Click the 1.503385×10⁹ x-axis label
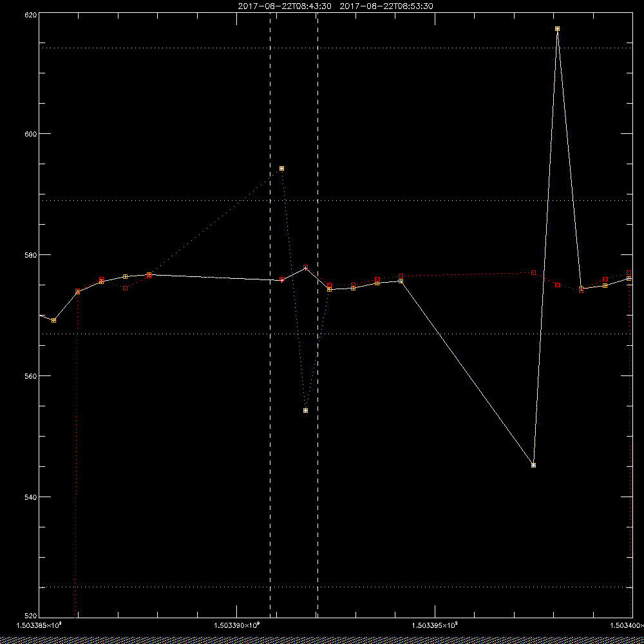This screenshot has width=644, height=644. pos(39,625)
